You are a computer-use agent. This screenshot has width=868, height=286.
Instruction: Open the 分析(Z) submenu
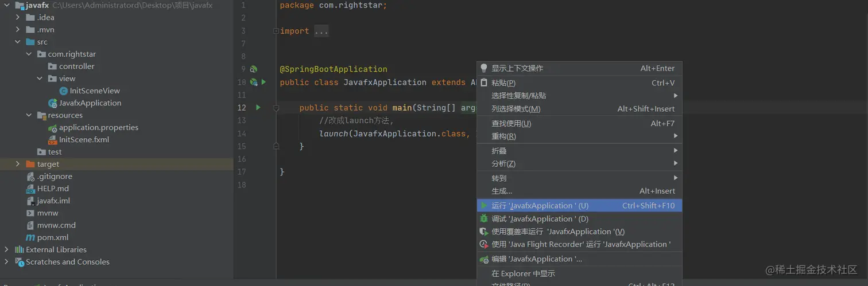[579, 164]
